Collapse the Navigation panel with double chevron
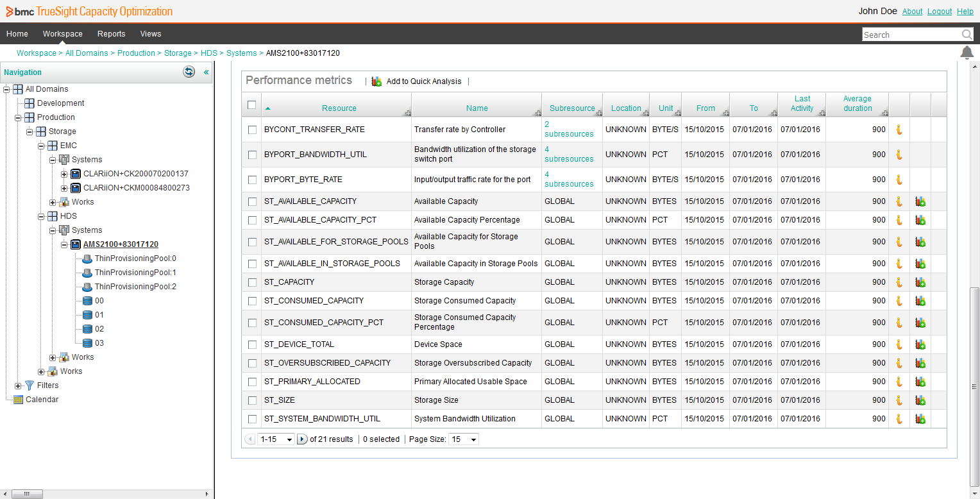This screenshot has width=980, height=499. 207,72
